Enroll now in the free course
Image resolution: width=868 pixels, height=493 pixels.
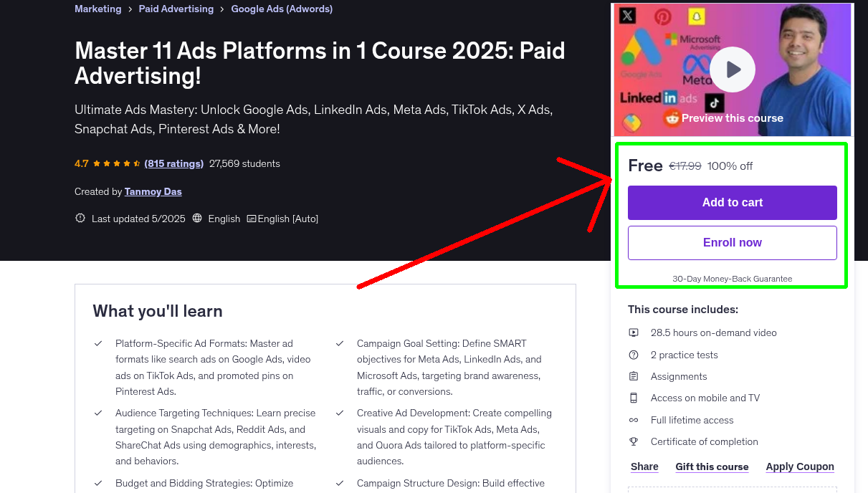tap(732, 242)
